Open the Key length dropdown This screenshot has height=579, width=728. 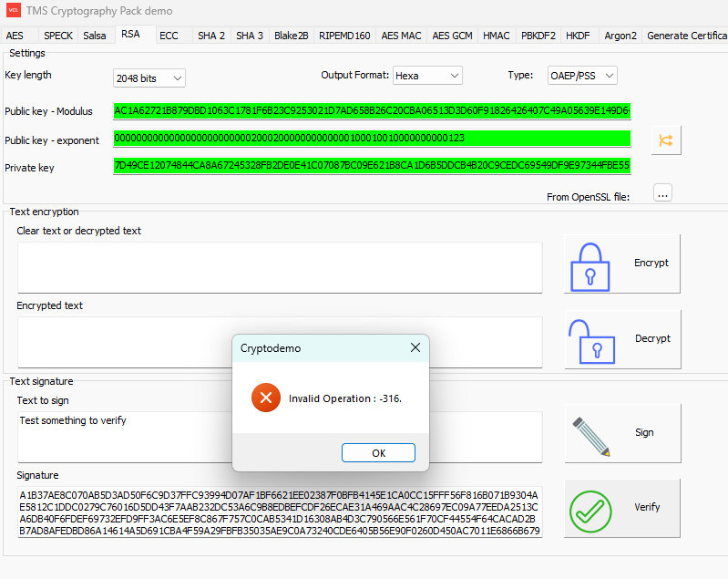(149, 78)
